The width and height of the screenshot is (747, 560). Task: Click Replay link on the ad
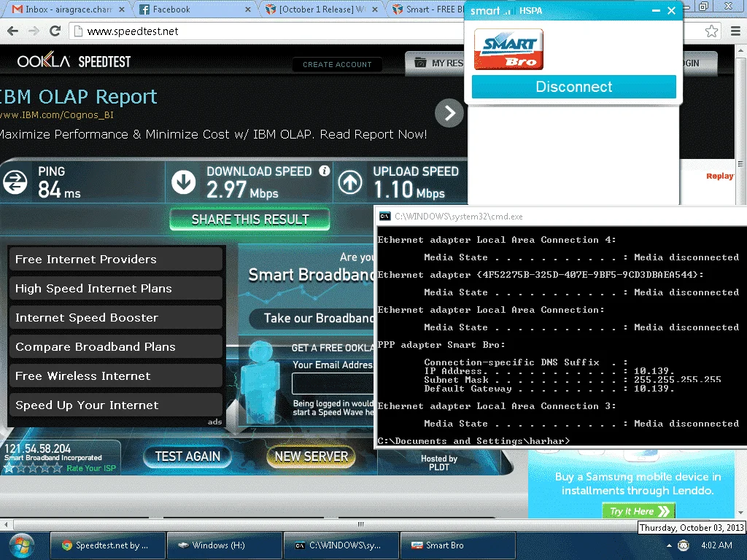pos(720,176)
